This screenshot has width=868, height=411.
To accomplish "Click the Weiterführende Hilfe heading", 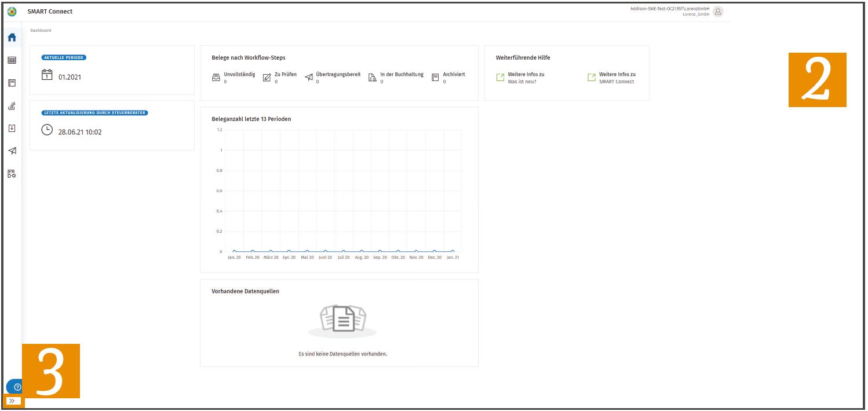I will (523, 58).
